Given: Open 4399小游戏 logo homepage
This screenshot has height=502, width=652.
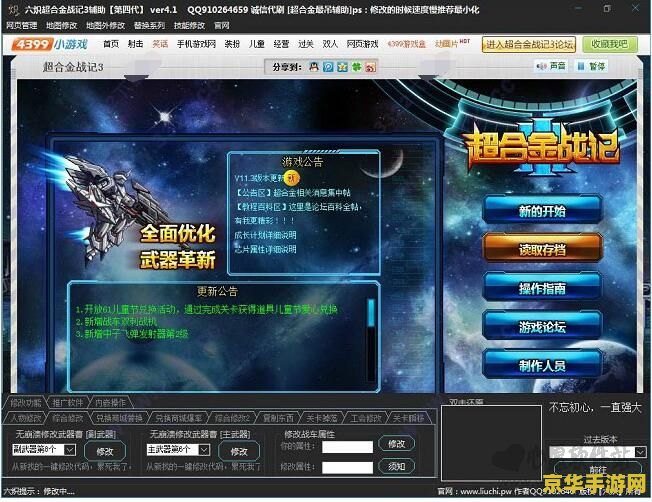Looking at the screenshot, I should 49,44.
